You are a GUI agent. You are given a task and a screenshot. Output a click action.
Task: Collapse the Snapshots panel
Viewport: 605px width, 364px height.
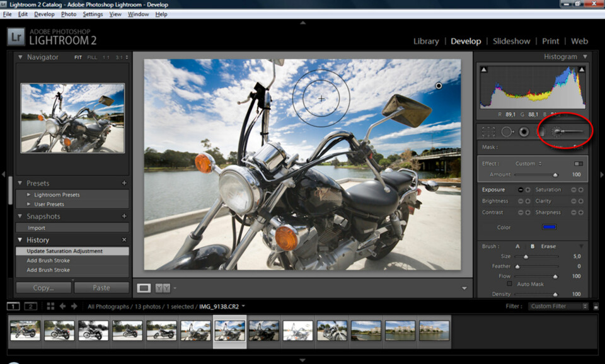[x=20, y=216]
